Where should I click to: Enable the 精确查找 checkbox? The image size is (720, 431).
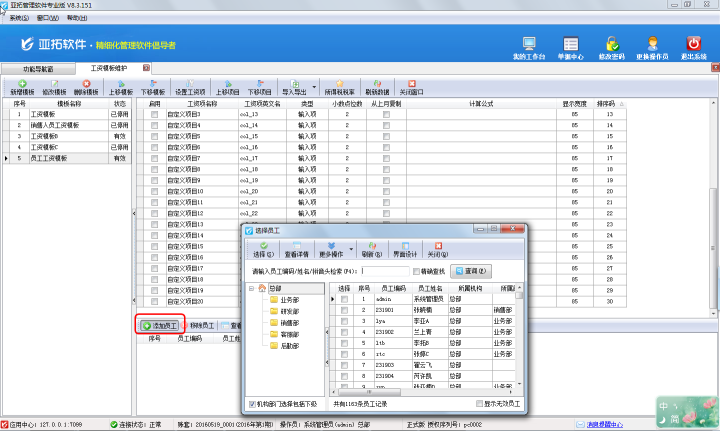click(417, 270)
